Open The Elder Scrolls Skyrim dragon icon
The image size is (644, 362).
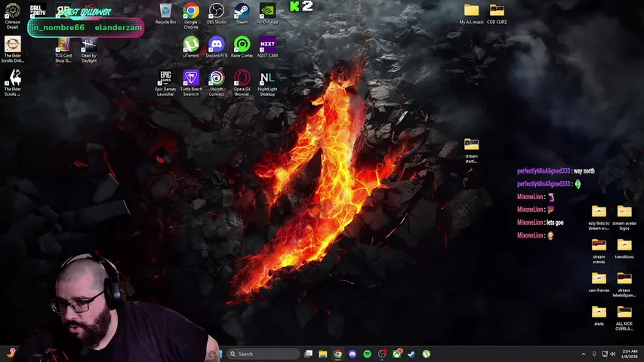point(12,83)
